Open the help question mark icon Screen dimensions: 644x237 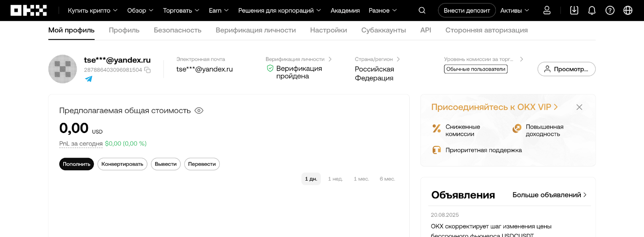coord(610,10)
